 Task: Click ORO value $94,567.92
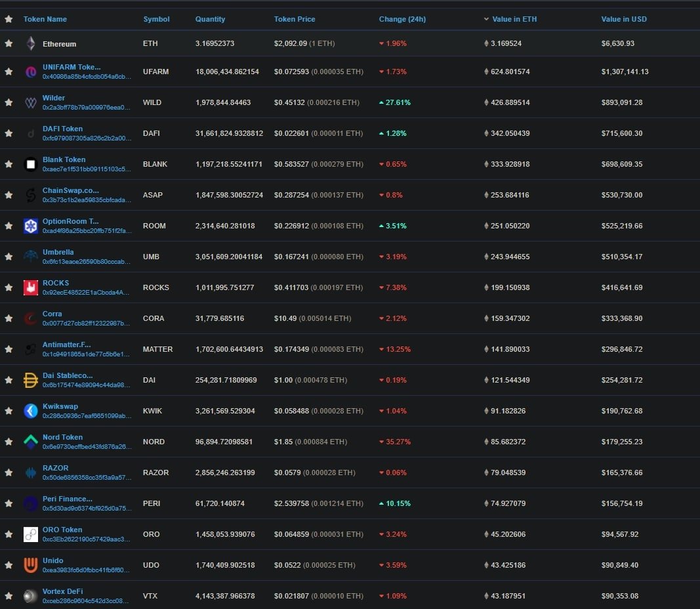[620, 534]
